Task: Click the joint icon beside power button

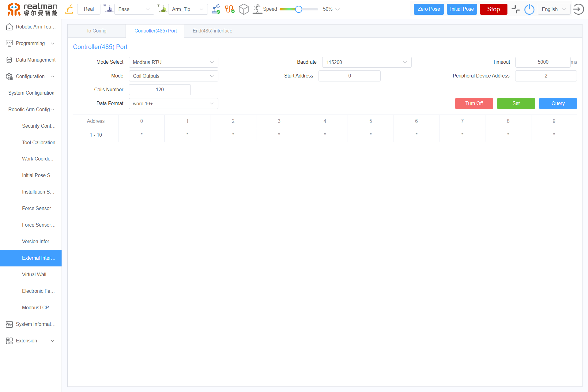Action: (516, 9)
